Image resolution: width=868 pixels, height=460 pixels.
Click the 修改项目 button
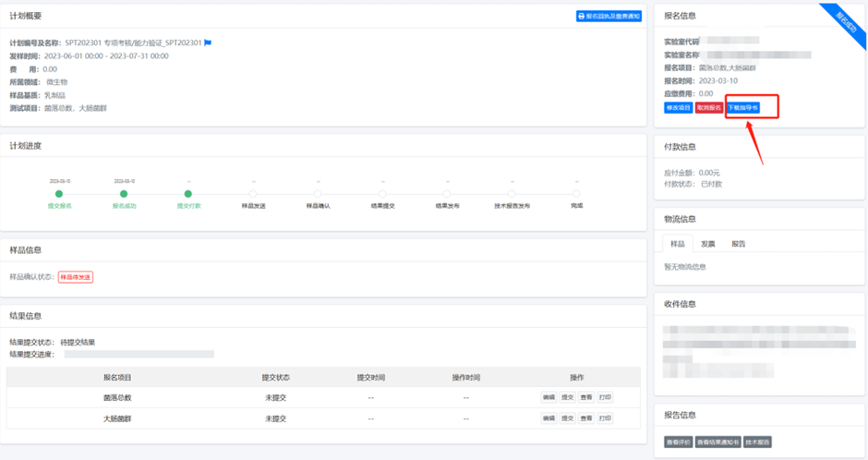pyautogui.click(x=678, y=108)
